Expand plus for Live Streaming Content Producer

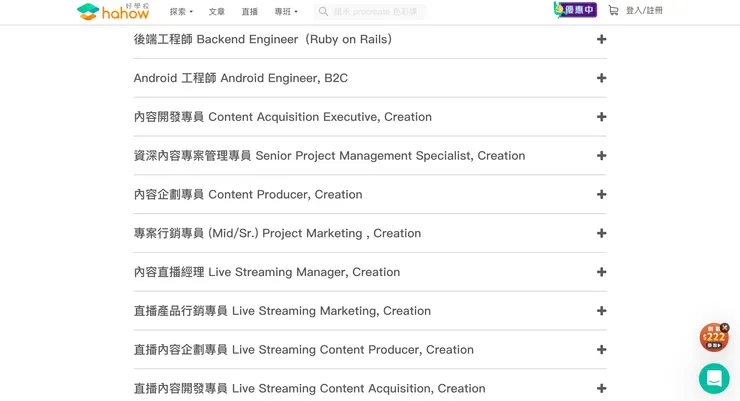[601, 350]
